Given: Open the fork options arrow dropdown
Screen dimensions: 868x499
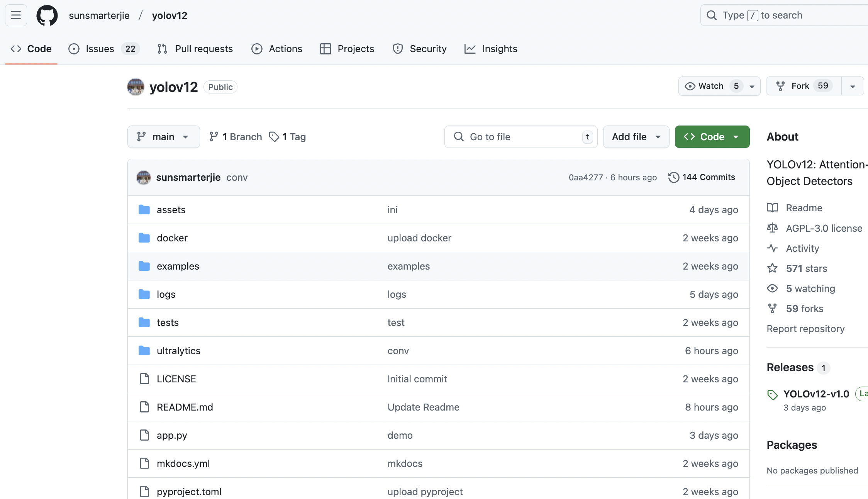Looking at the screenshot, I should pos(853,86).
